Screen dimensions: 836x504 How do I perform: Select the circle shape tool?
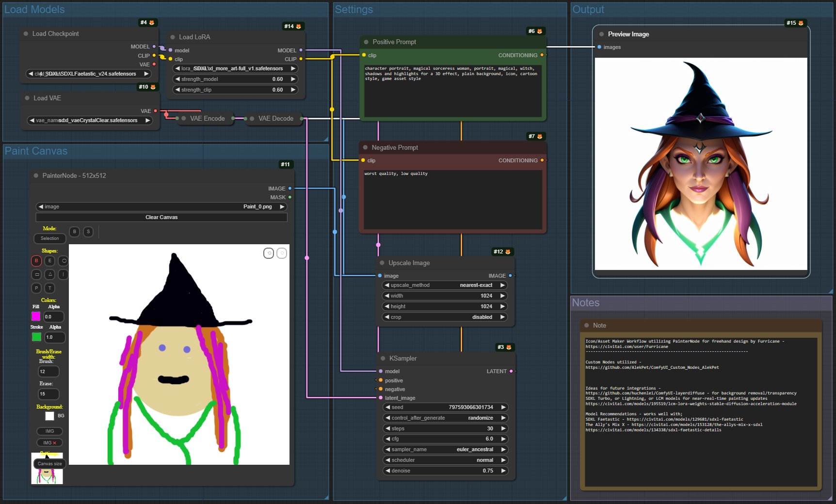[x=64, y=261]
